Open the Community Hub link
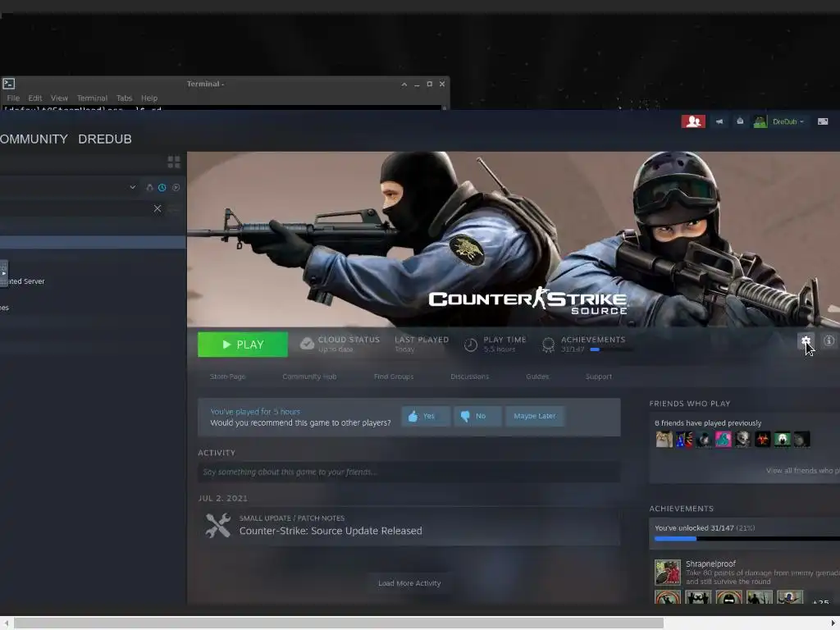 pyautogui.click(x=309, y=377)
